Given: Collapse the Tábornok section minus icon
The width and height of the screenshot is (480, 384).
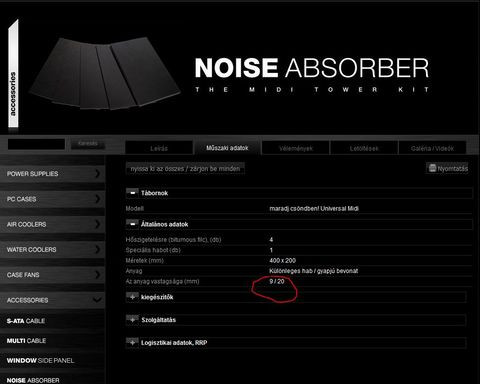Looking at the screenshot, I should point(132,193).
